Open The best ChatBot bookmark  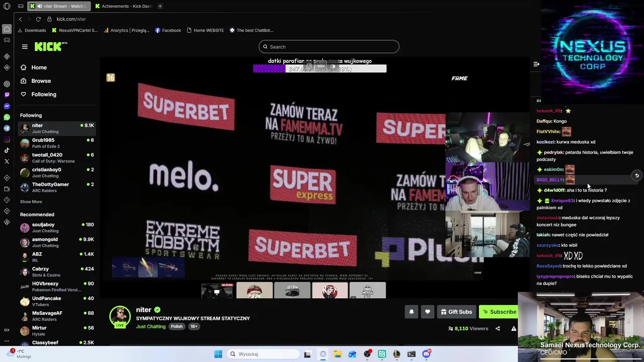[252, 30]
